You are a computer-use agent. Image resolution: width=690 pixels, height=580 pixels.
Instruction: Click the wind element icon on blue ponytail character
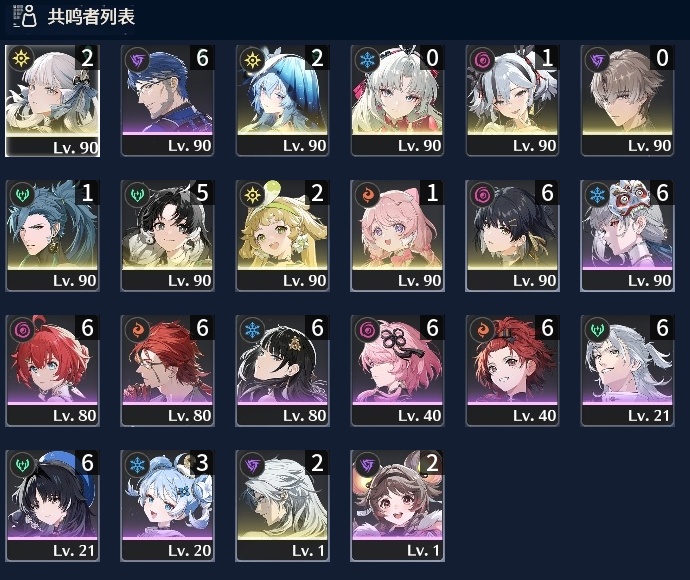pyautogui.click(x=22, y=195)
